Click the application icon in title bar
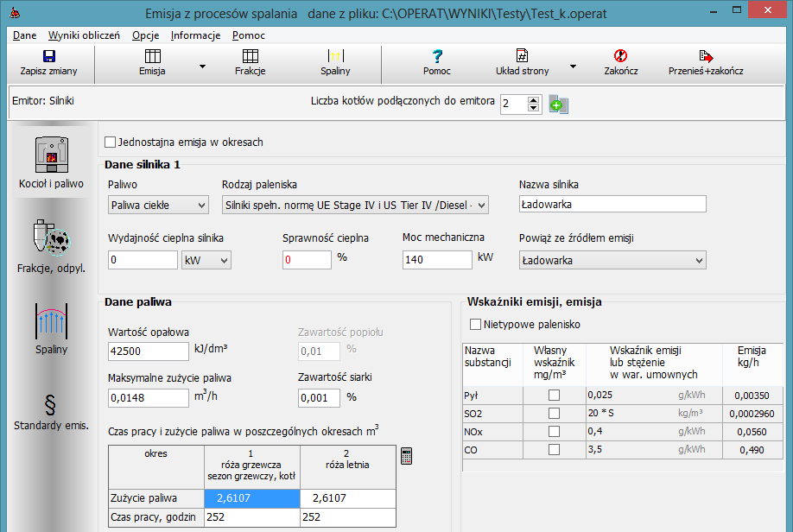The width and height of the screenshot is (793, 532). pyautogui.click(x=15, y=12)
